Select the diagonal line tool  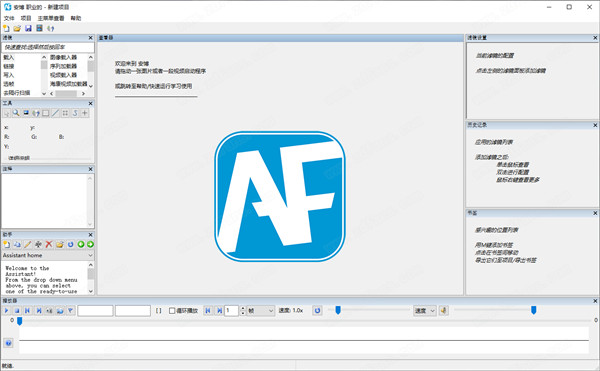pos(55,113)
